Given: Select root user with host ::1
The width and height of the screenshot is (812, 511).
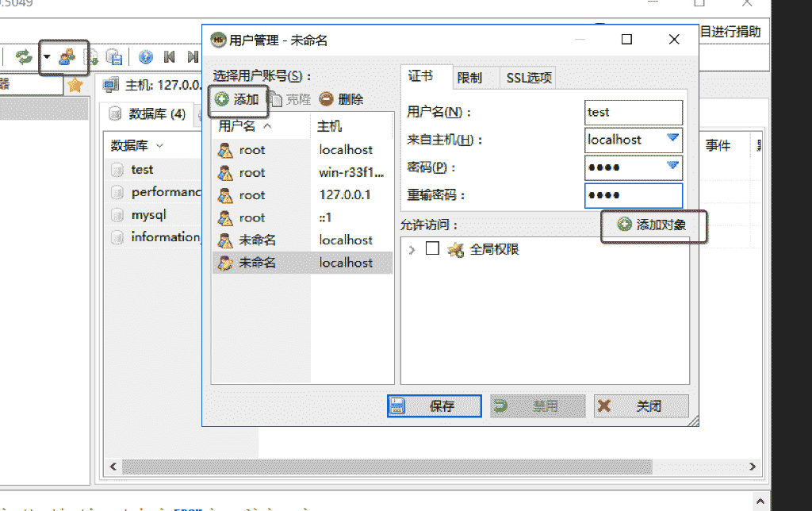Looking at the screenshot, I should pyautogui.click(x=302, y=217).
